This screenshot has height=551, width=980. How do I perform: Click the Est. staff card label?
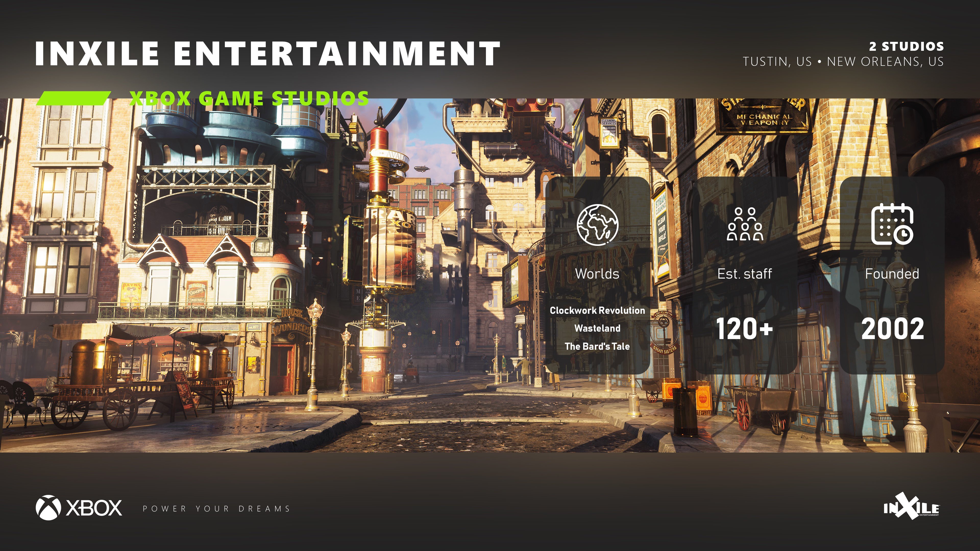click(744, 273)
